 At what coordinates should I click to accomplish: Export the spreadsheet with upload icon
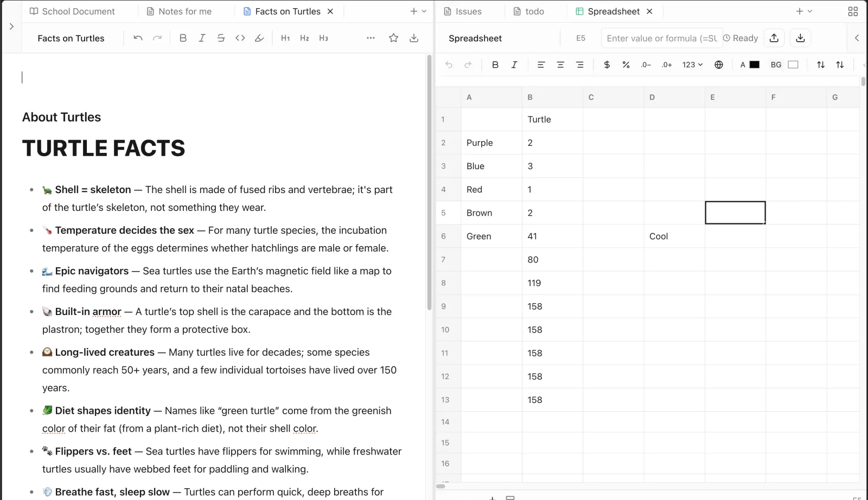click(x=774, y=38)
